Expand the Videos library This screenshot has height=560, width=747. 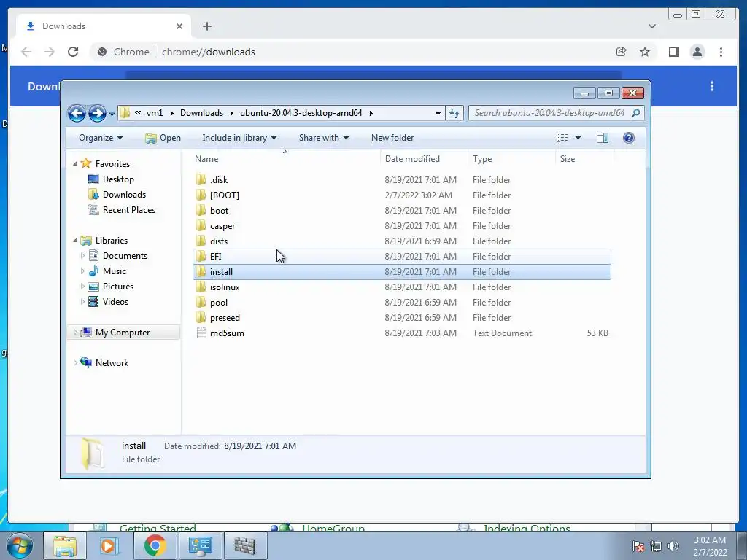(x=82, y=301)
